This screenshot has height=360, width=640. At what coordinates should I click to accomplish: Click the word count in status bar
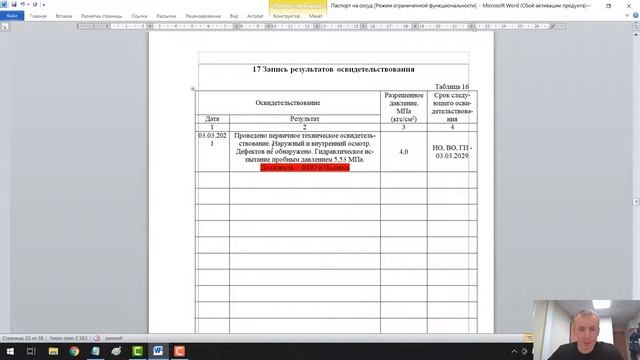pyautogui.click(x=68, y=338)
